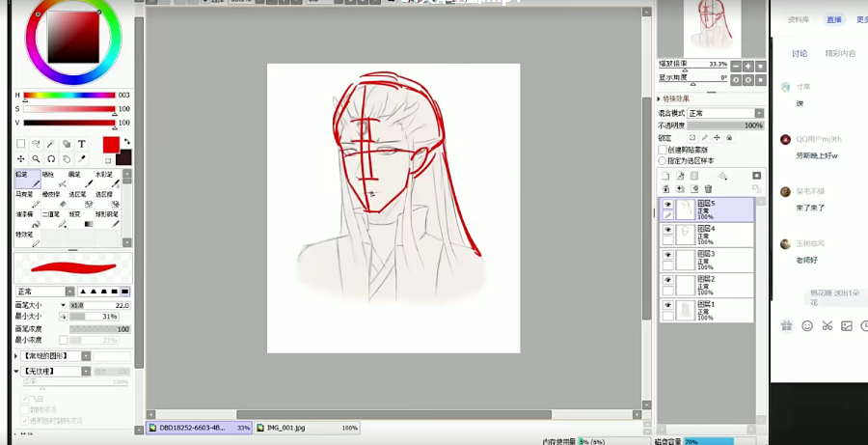Open the emoji picker in chat
The image size is (868, 445).
coord(807,326)
